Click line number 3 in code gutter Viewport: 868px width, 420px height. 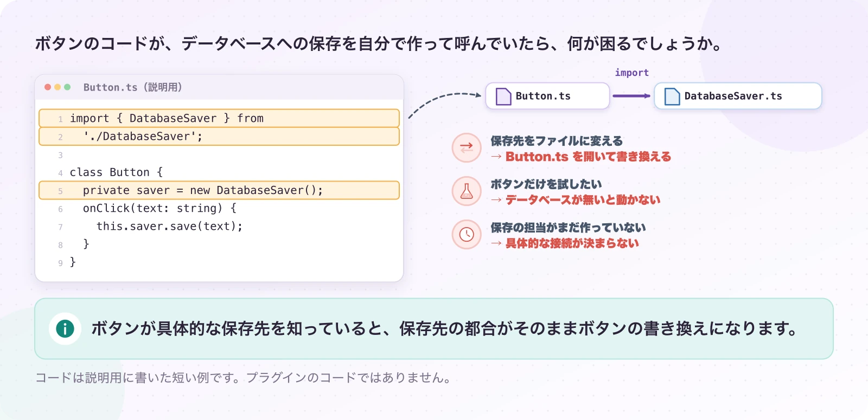[x=60, y=156]
